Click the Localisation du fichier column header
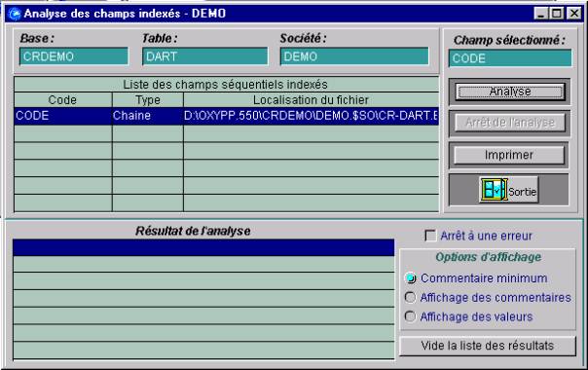Screen dimensions: 588x370 [x=311, y=100]
